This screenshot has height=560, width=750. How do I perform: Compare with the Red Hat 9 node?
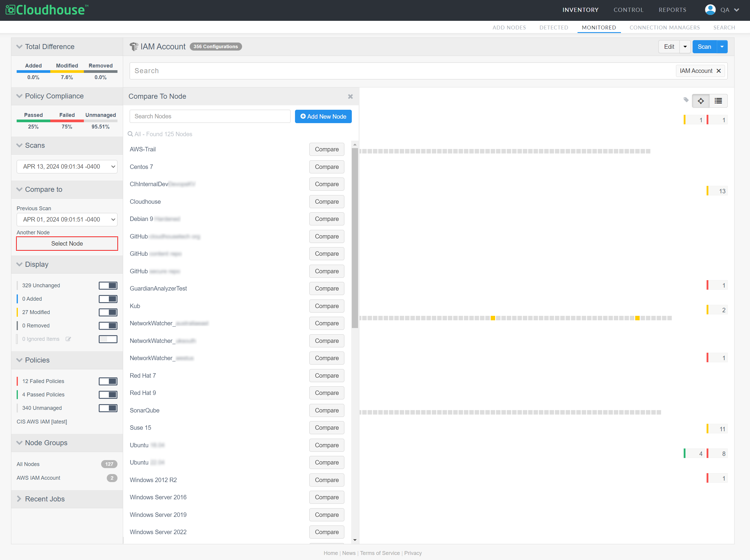pos(327,393)
